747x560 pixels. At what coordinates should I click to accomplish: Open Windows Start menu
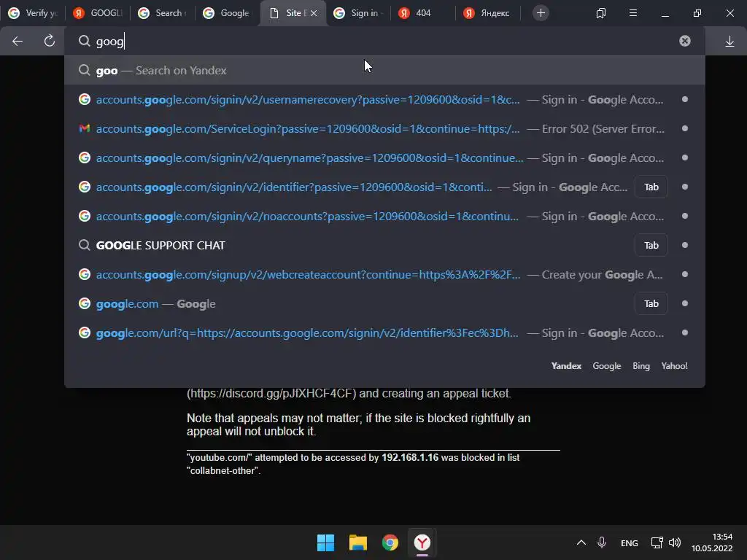pos(326,542)
